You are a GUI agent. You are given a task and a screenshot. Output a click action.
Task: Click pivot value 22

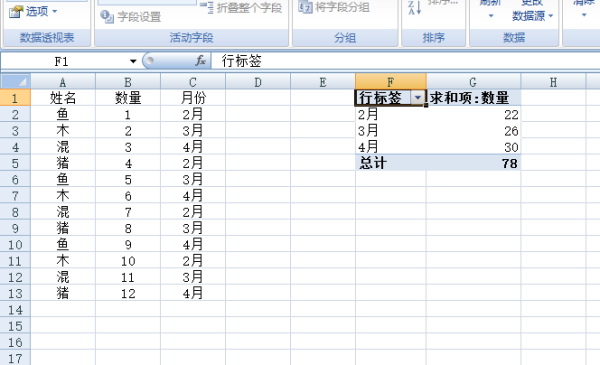click(x=473, y=114)
